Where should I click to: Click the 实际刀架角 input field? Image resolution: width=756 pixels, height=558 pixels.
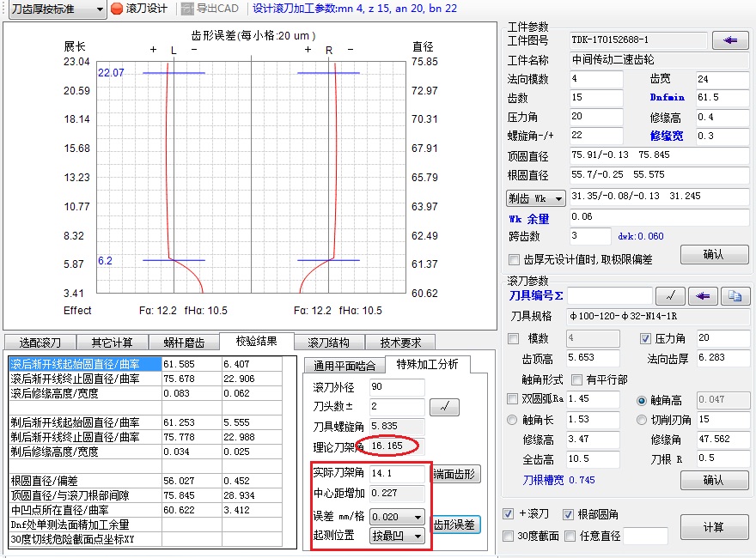click(x=397, y=473)
